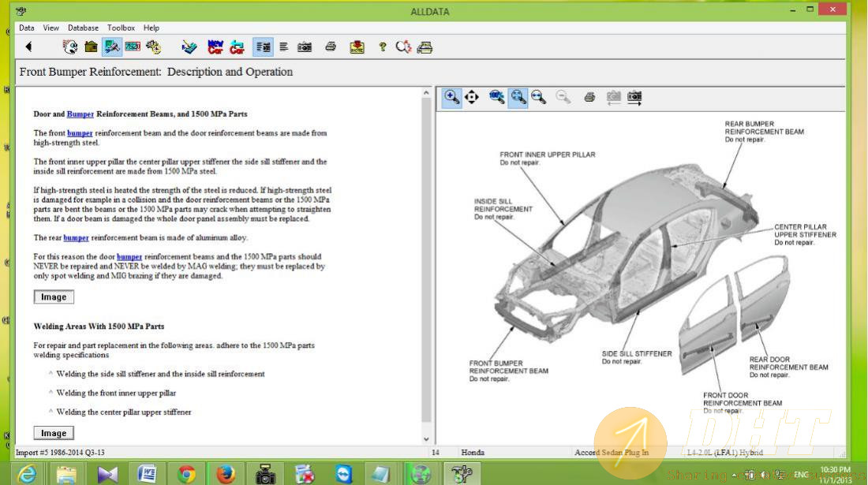This screenshot has height=485, width=868.
Task: Expand the View menu
Action: [x=51, y=28]
